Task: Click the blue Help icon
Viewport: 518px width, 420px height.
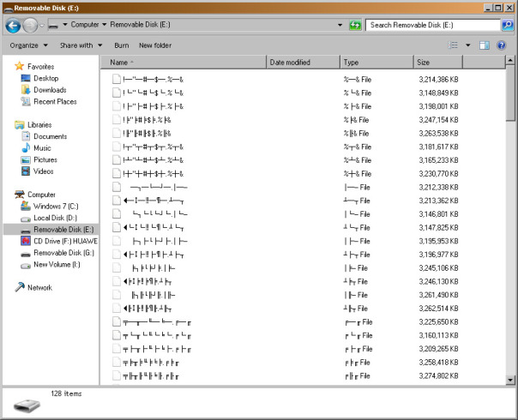Action: [502, 45]
